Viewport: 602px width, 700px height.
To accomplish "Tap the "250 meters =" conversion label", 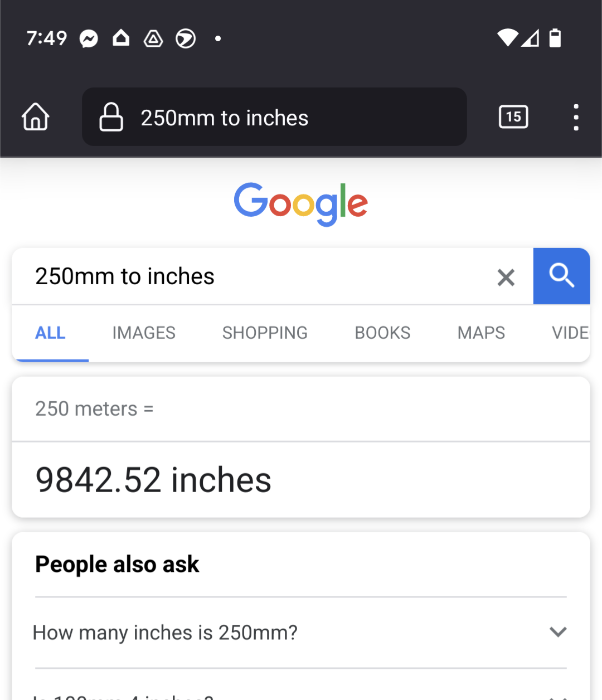I will (x=94, y=409).
